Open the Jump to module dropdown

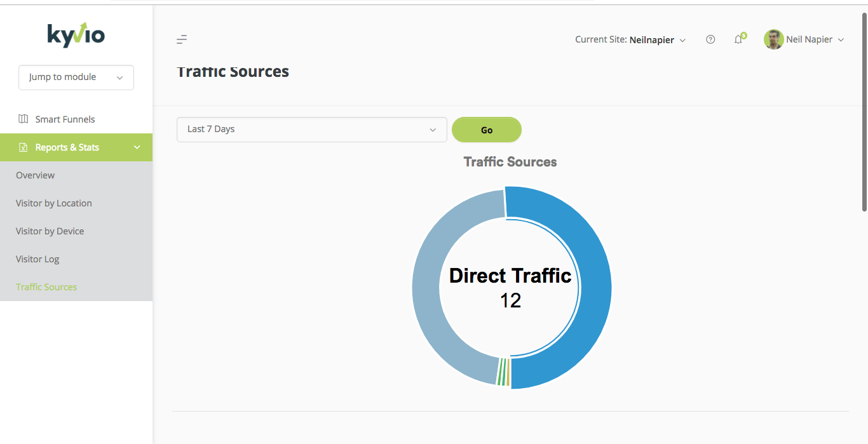[76, 77]
